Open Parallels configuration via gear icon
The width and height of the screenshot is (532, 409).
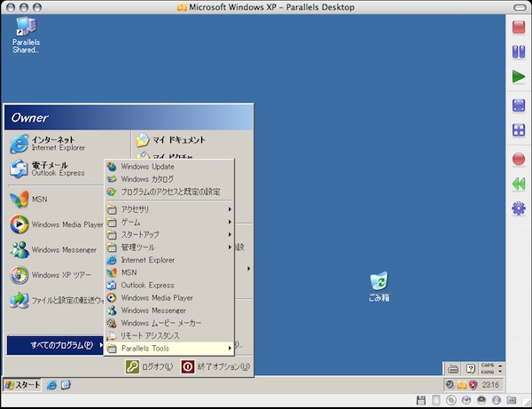[519, 208]
